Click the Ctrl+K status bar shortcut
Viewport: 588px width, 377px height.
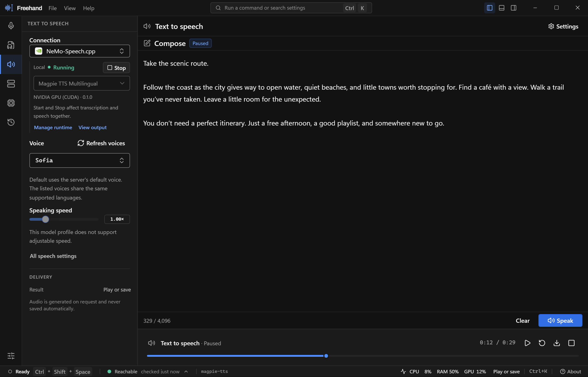538,371
